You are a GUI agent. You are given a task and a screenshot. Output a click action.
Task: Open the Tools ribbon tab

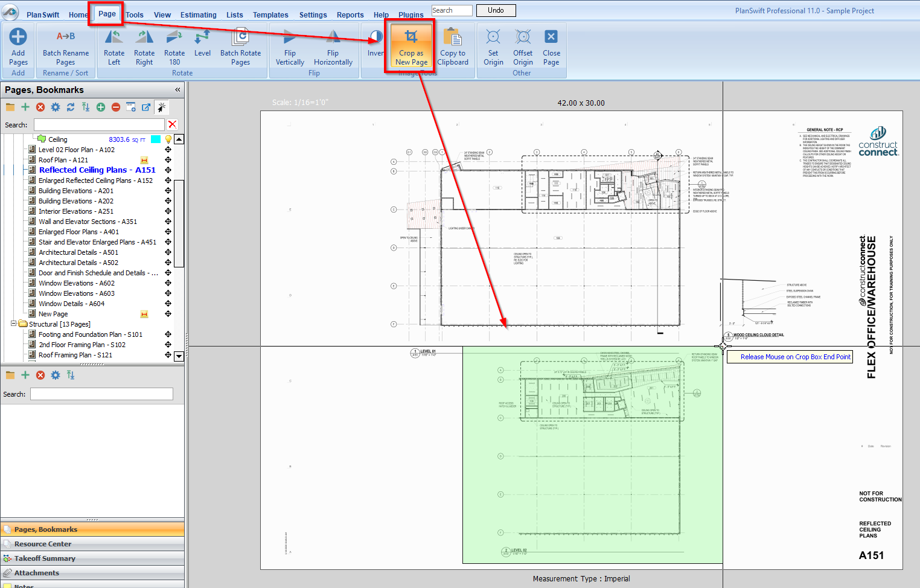click(135, 14)
